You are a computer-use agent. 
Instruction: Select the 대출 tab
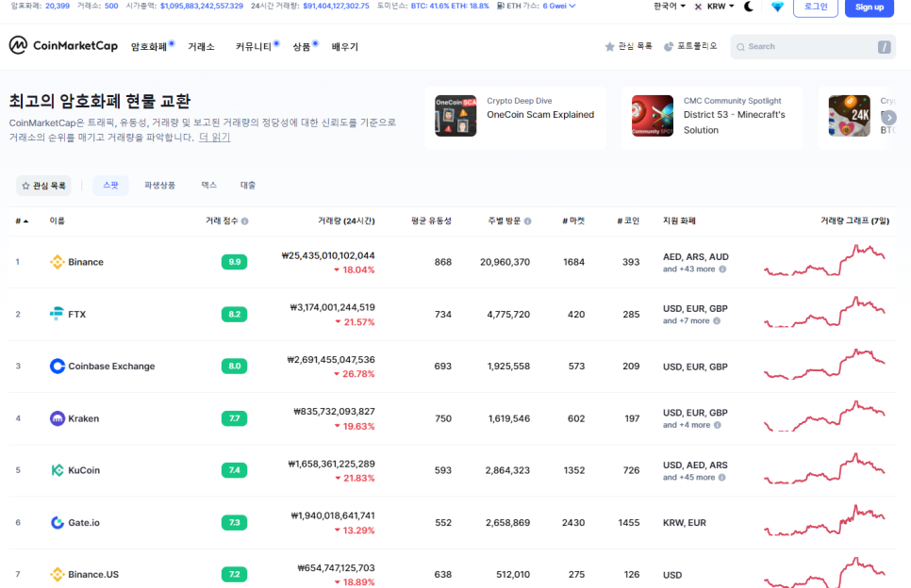(x=248, y=186)
